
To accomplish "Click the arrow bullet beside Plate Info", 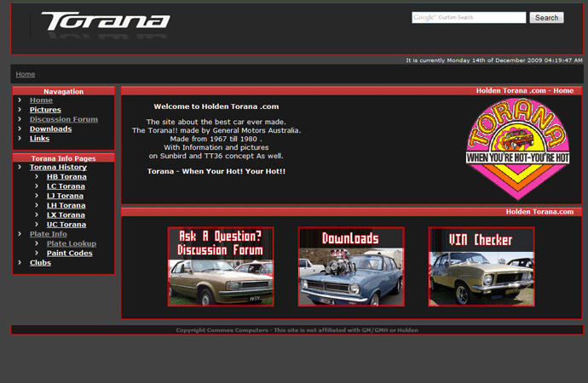I will tap(20, 233).
